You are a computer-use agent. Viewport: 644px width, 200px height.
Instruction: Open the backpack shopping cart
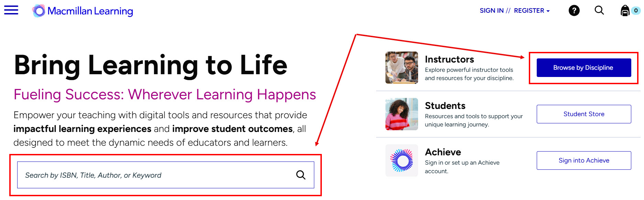(x=625, y=11)
